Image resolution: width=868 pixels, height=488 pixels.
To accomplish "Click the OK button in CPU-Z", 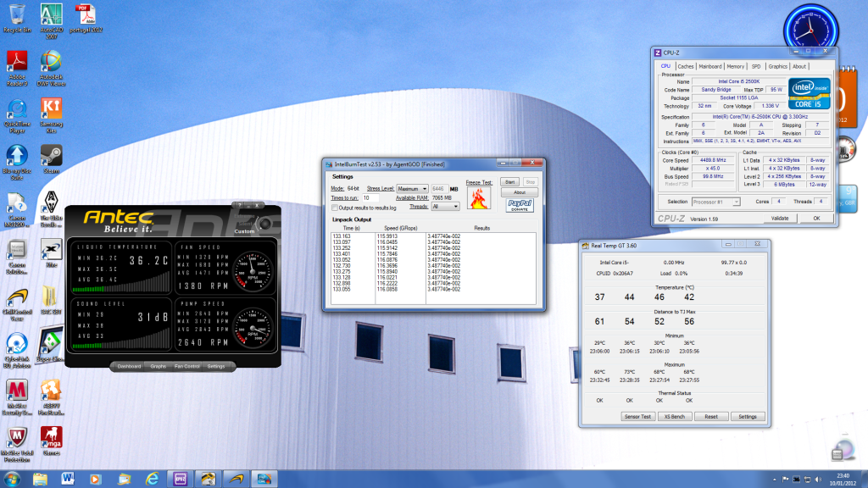I will coord(816,219).
